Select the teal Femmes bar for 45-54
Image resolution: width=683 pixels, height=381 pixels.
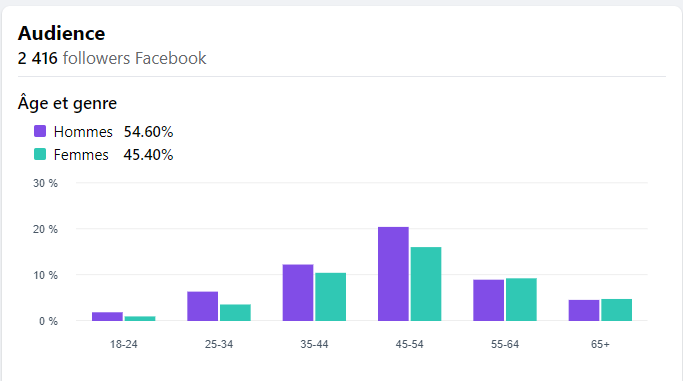[426, 284]
